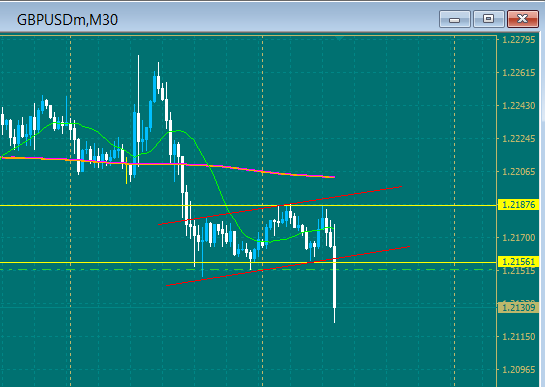Image resolution: width=545 pixels, height=387 pixels.
Task: Restore down the GBPUSDm chart window
Action: click(488, 19)
